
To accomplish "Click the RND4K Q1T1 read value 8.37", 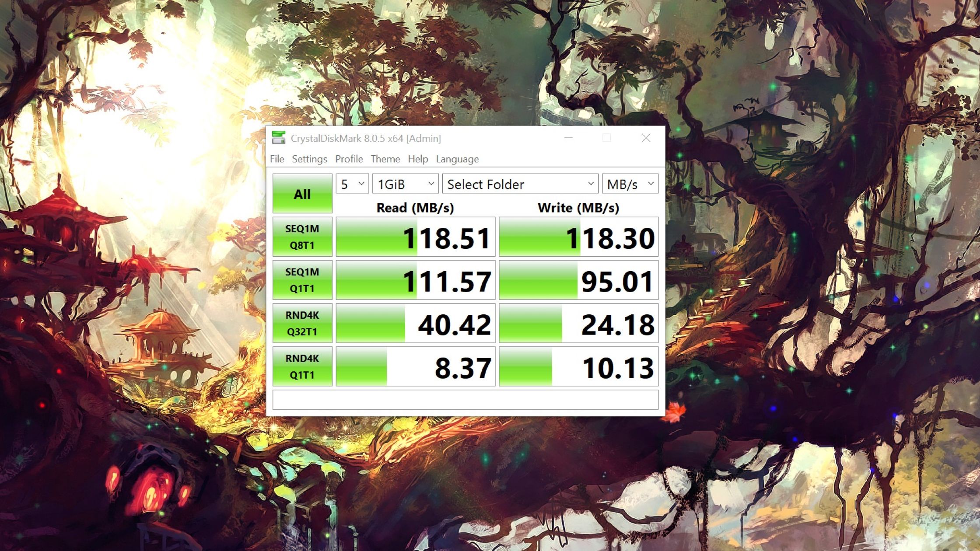I will 416,366.
